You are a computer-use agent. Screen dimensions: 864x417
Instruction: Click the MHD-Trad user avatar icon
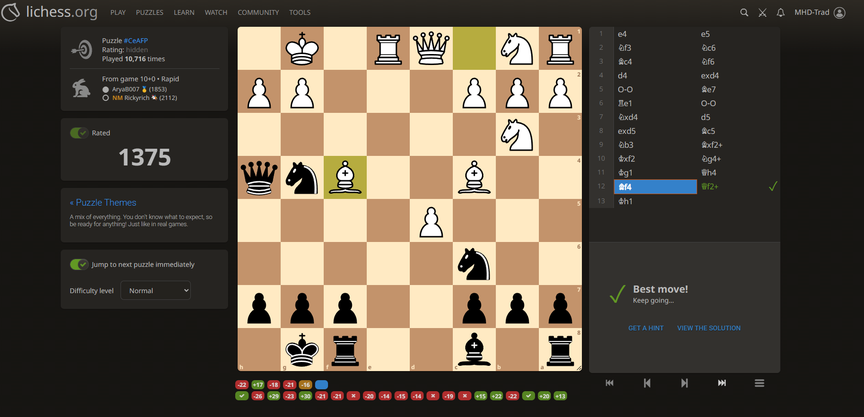tap(839, 13)
